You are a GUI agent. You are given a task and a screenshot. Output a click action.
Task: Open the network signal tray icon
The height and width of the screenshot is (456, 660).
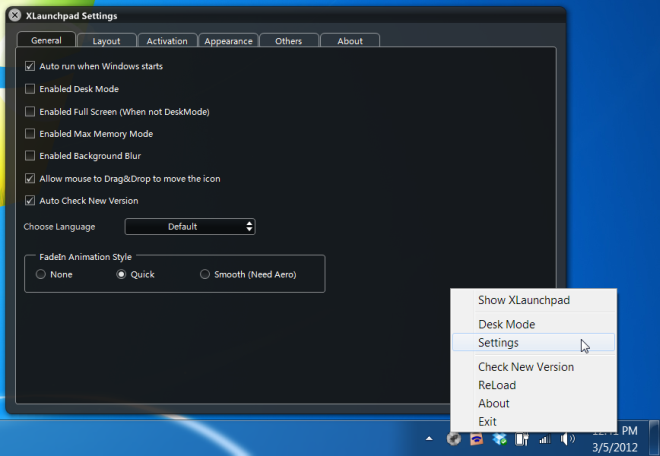(x=545, y=440)
